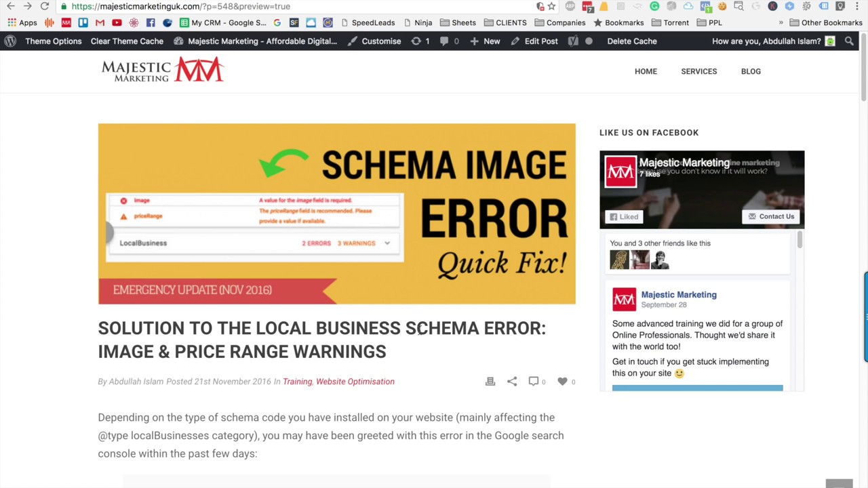Image resolution: width=868 pixels, height=488 pixels.
Task: Go to BLOG in site navigation
Action: [751, 71]
